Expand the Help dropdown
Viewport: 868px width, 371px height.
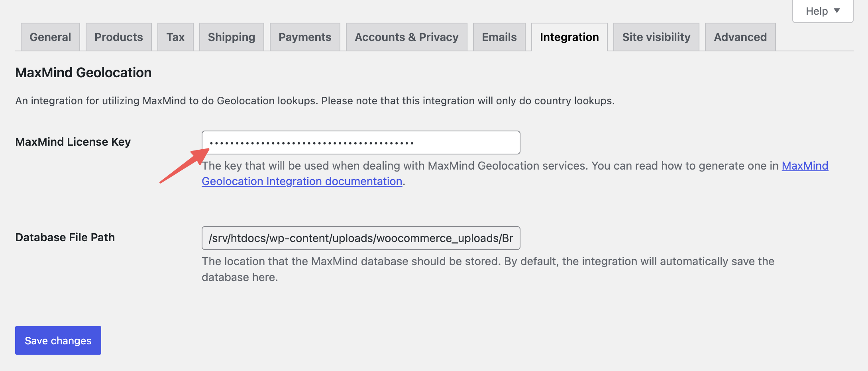[x=822, y=11]
